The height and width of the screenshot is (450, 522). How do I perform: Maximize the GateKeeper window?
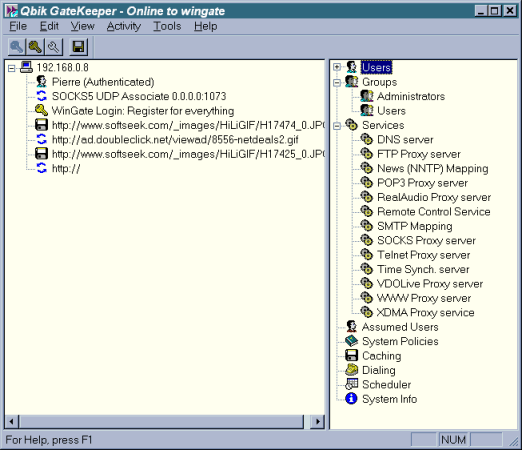[495, 11]
